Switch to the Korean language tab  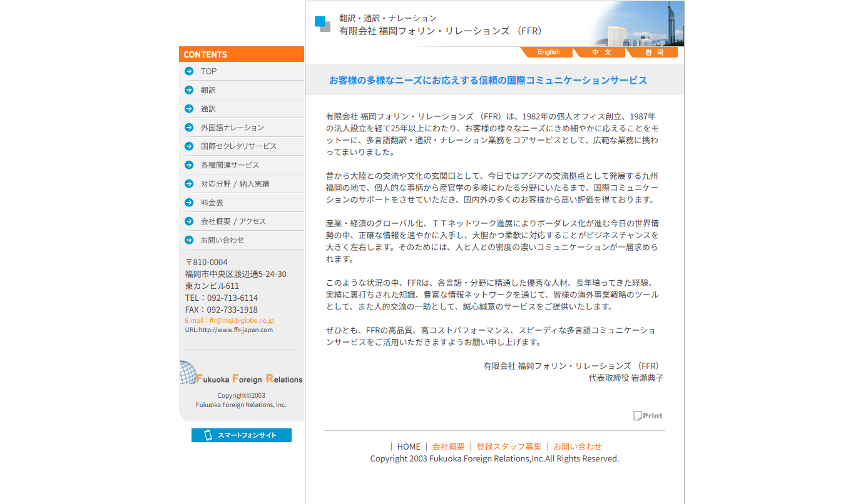pyautogui.click(x=653, y=52)
